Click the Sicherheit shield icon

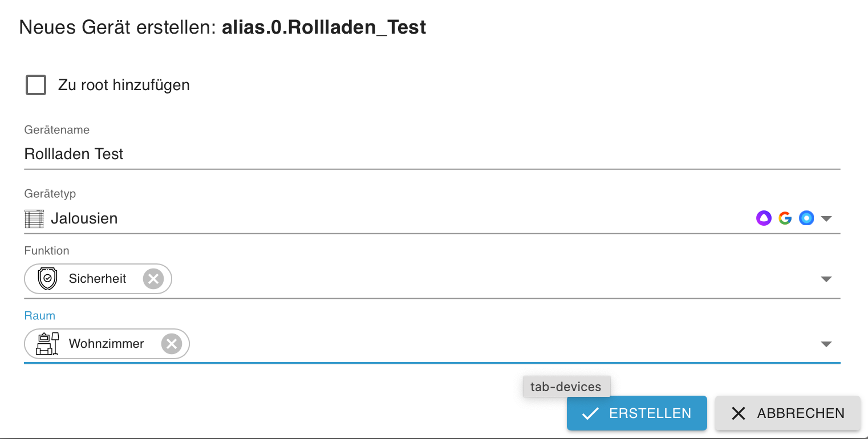47,279
